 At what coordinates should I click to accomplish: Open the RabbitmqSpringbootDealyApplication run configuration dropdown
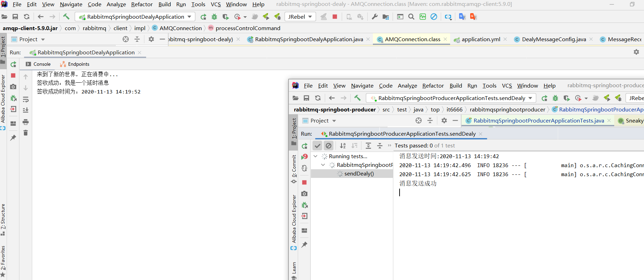pos(135,17)
